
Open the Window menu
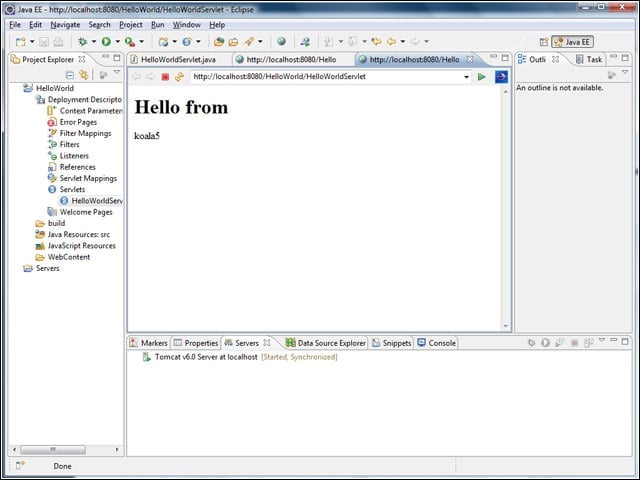tap(187, 25)
